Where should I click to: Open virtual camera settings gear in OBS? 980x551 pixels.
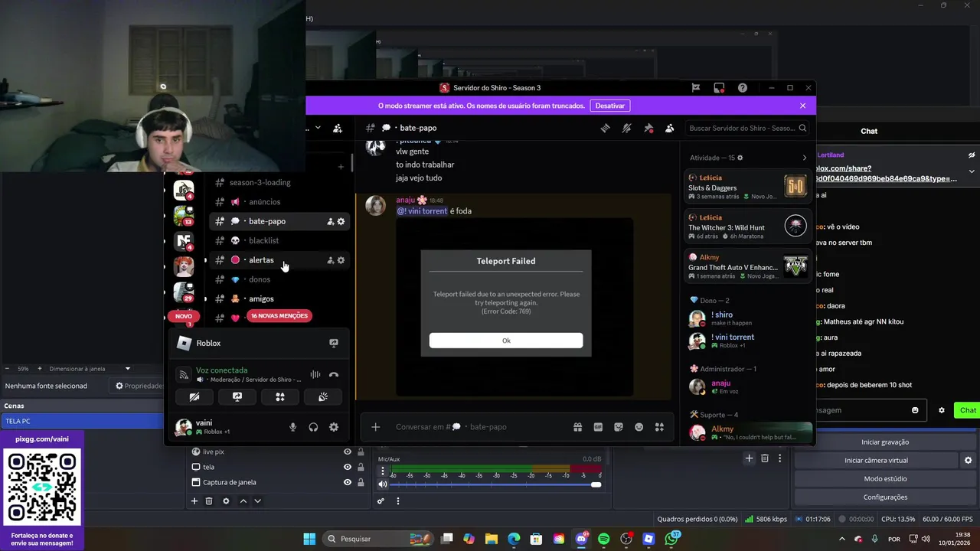pyautogui.click(x=968, y=460)
